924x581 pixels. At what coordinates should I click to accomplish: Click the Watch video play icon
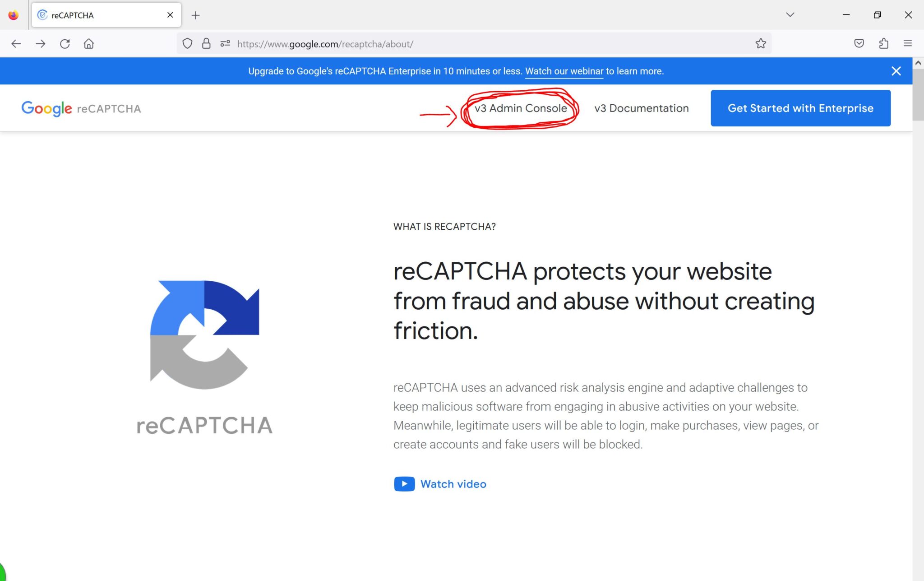click(405, 483)
